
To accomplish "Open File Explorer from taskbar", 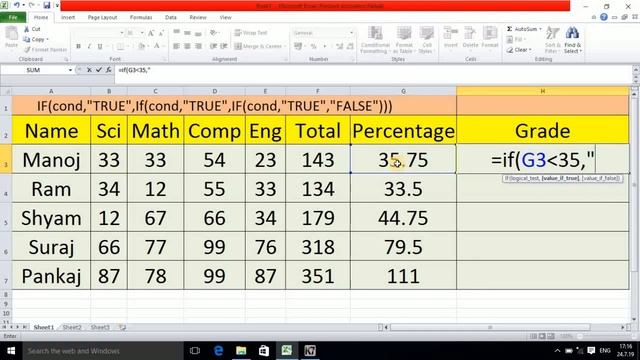I will coord(241,351).
